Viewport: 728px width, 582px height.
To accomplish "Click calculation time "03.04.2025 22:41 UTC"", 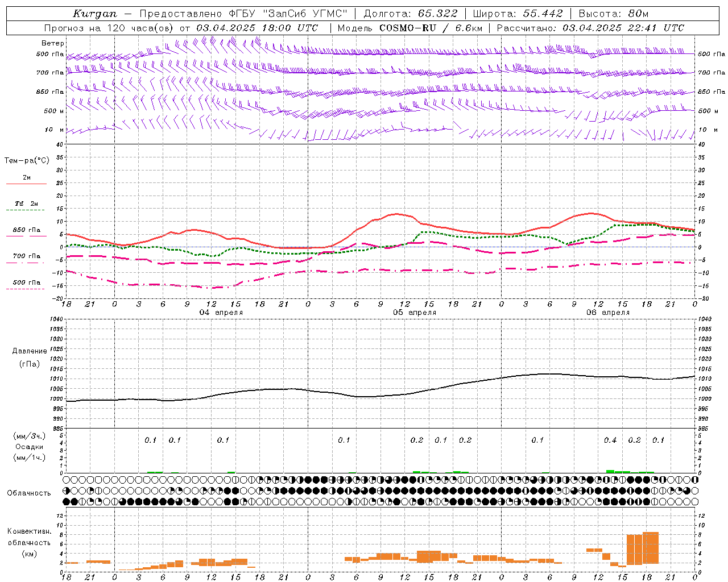I will [x=623, y=28].
